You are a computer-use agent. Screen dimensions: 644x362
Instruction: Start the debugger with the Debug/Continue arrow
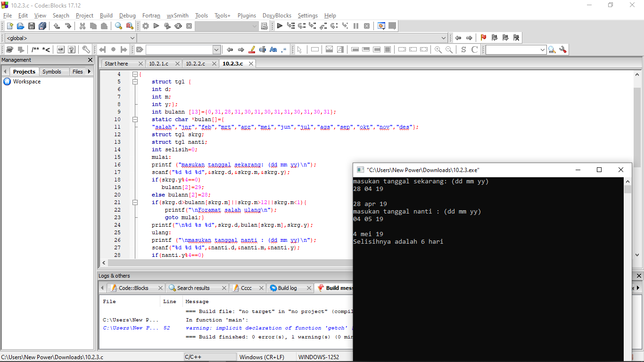(x=280, y=26)
